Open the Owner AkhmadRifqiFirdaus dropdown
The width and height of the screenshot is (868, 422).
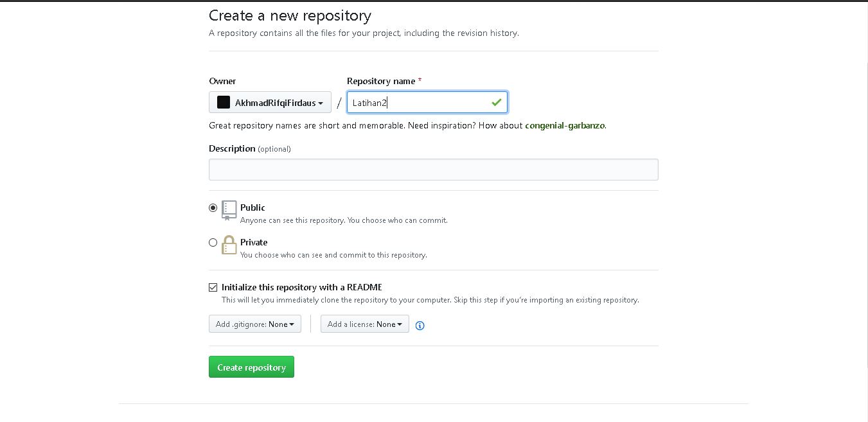click(x=270, y=102)
